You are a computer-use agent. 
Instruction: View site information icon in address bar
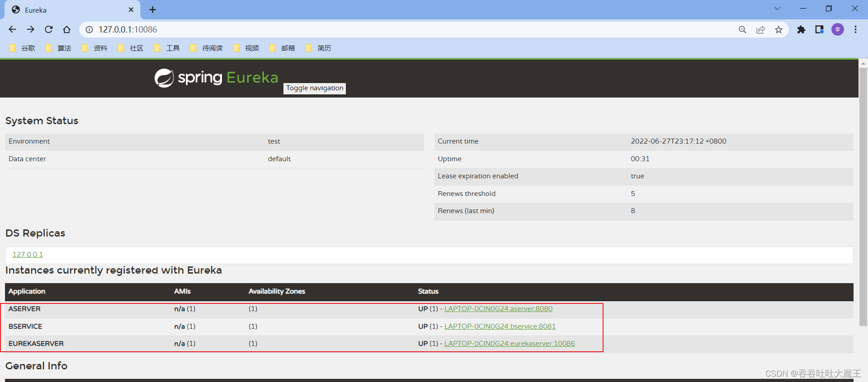pos(90,29)
